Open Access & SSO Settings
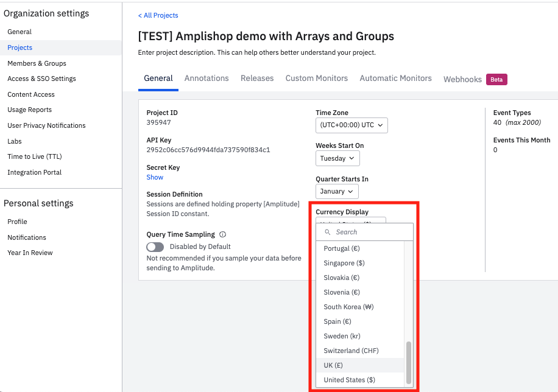Screen dimensions: 558x392 pyautogui.click(x=41, y=79)
